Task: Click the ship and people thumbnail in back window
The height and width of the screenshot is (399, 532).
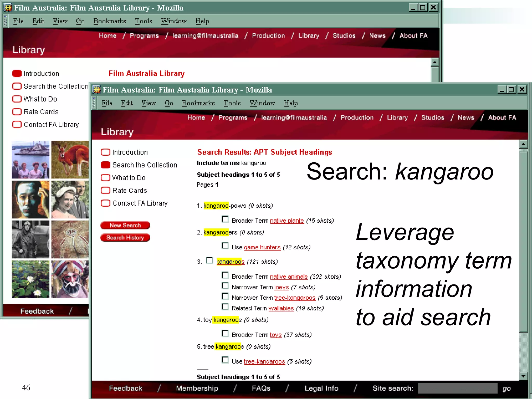Action: coord(30,160)
